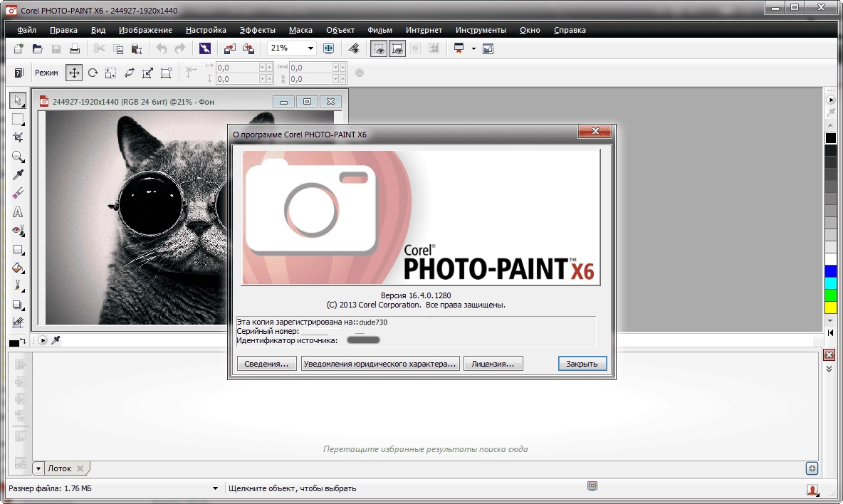
Task: Pick the green color swatch
Action: tap(831, 295)
